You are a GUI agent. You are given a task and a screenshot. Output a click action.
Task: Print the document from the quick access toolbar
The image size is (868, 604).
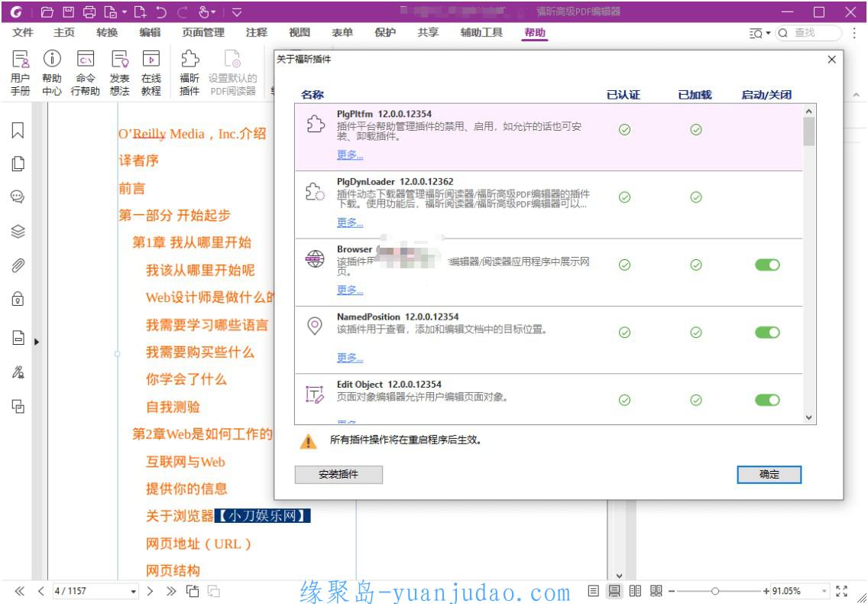[89, 11]
